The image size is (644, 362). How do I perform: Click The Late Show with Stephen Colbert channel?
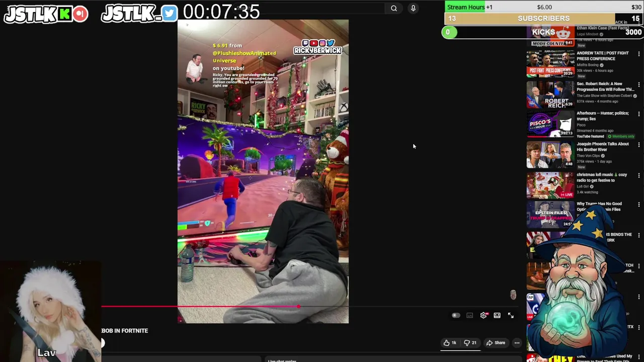(x=604, y=96)
